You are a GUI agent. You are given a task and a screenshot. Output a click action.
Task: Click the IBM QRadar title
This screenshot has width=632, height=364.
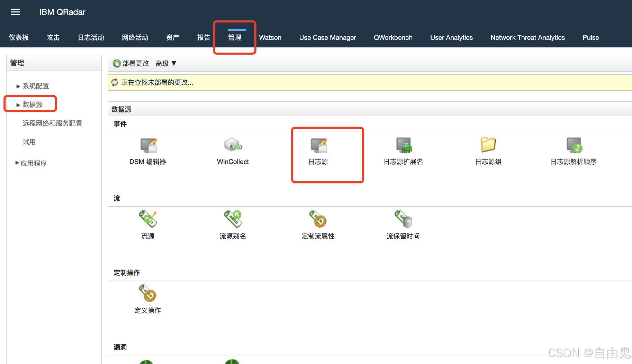coord(62,12)
